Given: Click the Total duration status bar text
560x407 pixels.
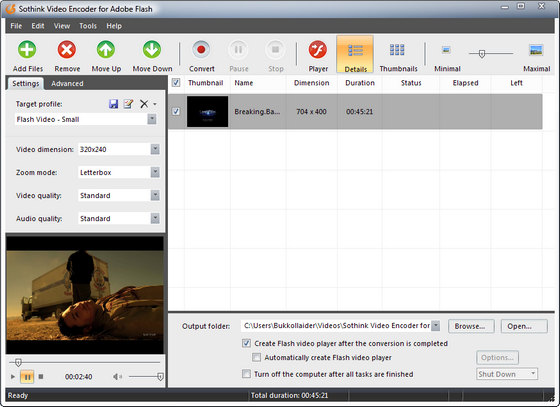Looking at the screenshot, I should pos(289,395).
